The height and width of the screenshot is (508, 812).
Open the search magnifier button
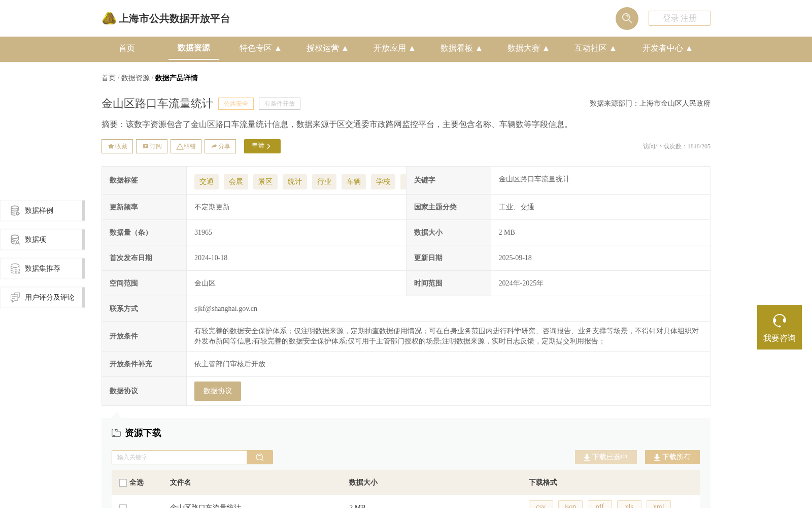click(627, 18)
